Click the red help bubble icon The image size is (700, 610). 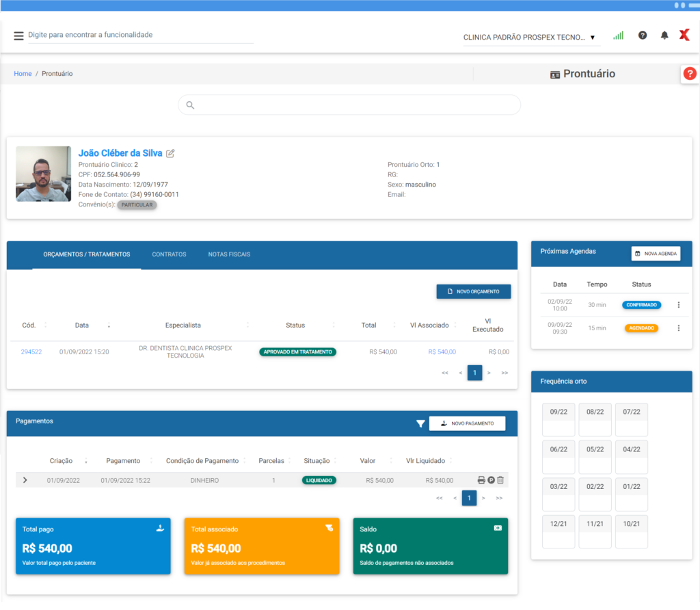(690, 74)
